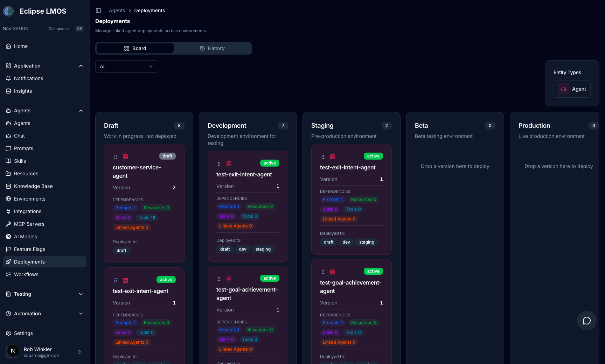Open the All filter dropdown
The width and height of the screenshot is (605, 364).
(x=127, y=66)
